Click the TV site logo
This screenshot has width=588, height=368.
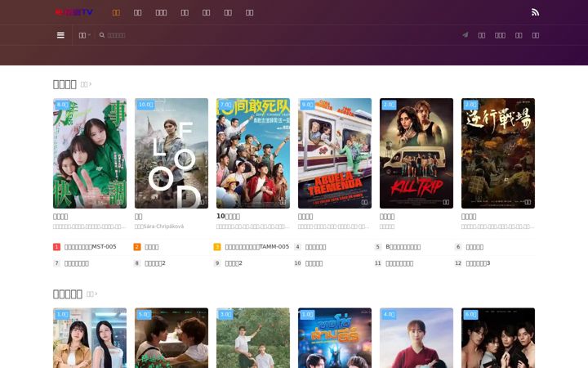[73, 12]
